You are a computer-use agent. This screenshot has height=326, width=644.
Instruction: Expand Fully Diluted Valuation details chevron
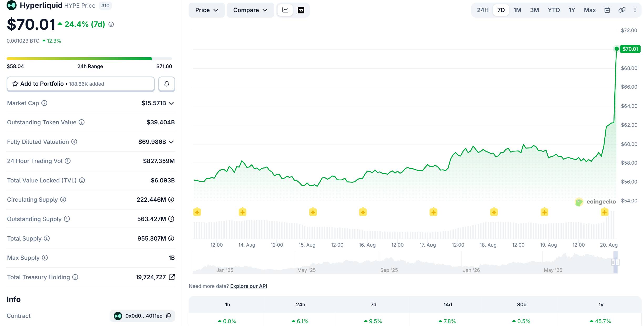point(171,142)
